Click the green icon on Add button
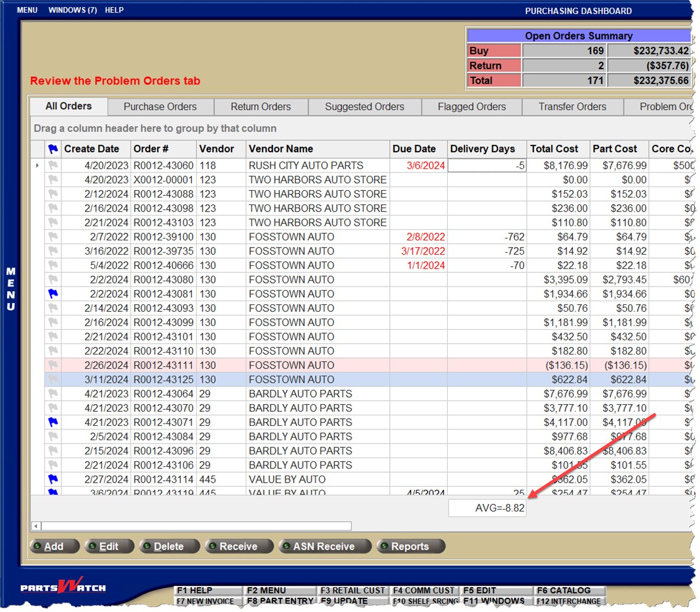 click(37, 546)
